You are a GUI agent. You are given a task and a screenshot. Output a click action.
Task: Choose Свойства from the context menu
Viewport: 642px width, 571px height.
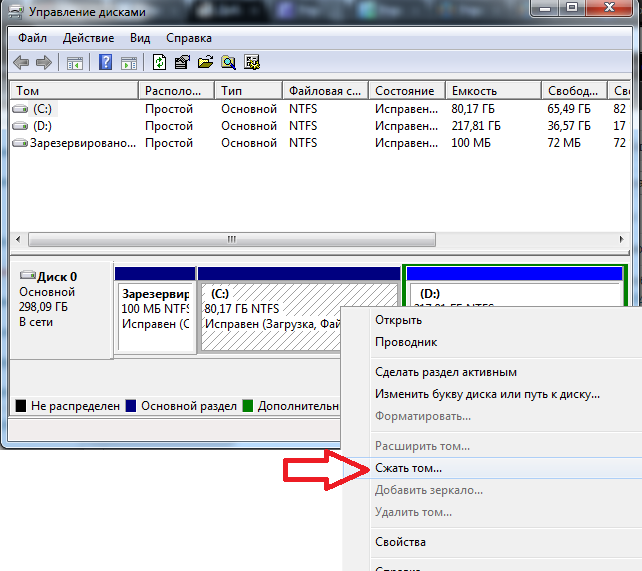400,542
